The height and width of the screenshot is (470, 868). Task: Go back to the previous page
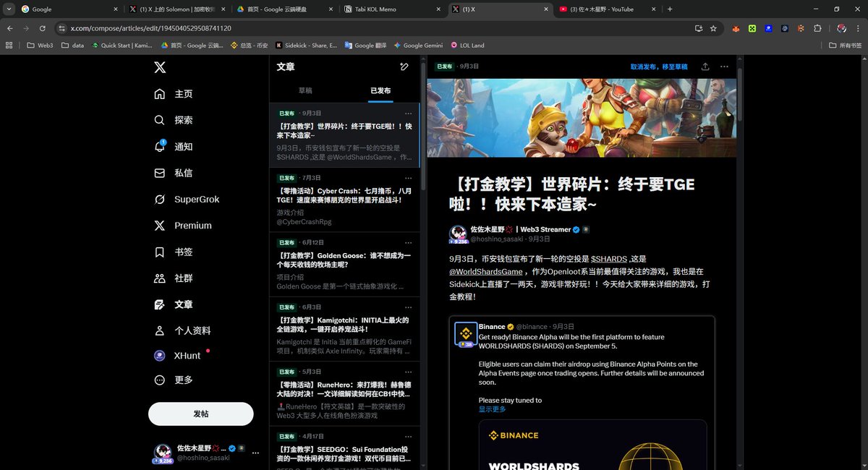(x=10, y=28)
